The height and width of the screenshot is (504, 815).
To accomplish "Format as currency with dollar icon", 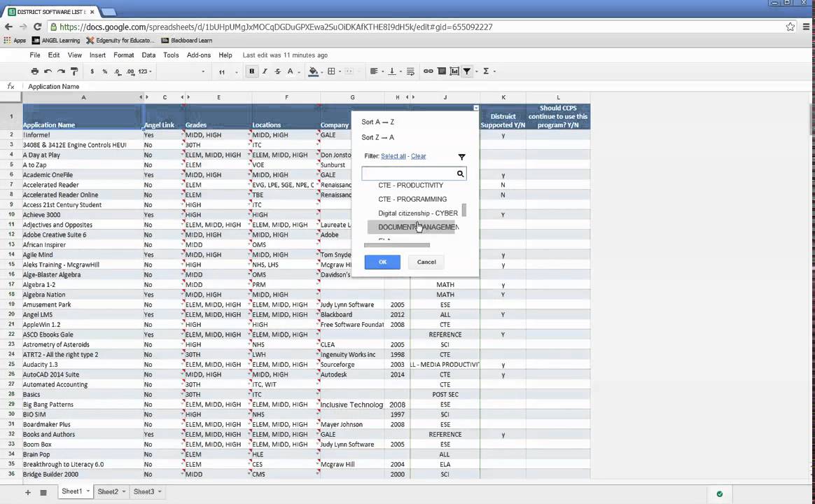I will [x=92, y=71].
